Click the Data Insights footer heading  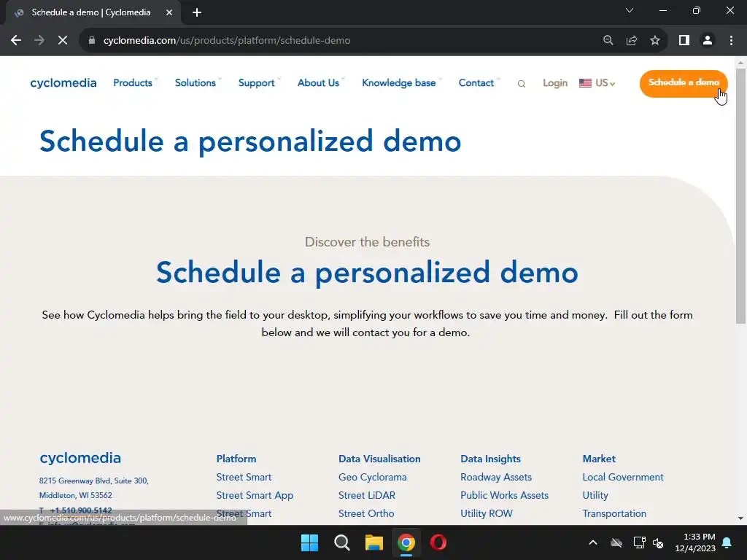click(x=490, y=459)
